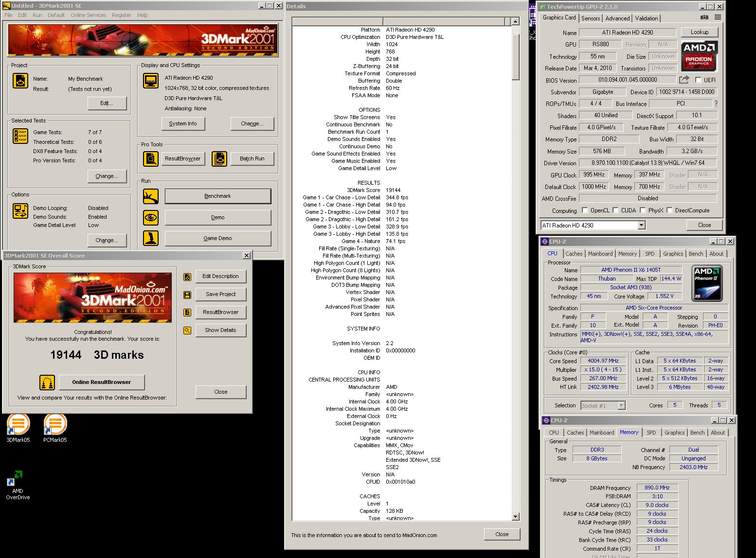Image resolution: width=756 pixels, height=558 pixels.
Task: Open the ATI Radeon HD 4290 GPU dropdown
Action: tap(641, 225)
